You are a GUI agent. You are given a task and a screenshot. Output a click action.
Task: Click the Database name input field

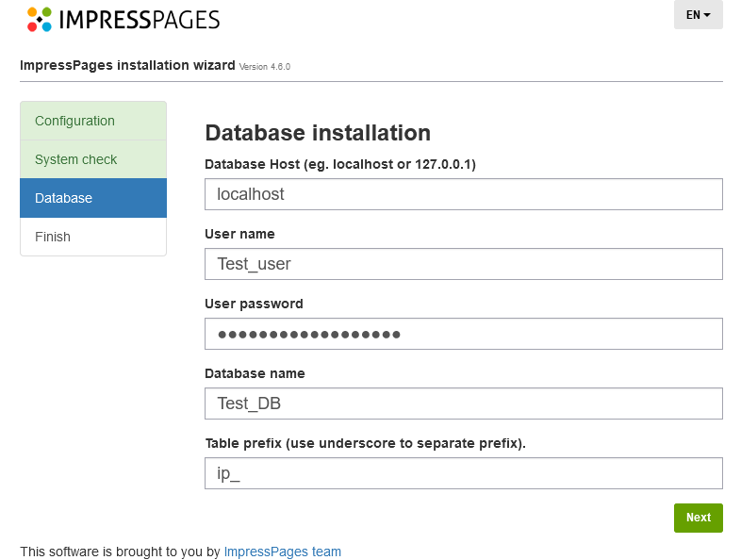coord(464,404)
